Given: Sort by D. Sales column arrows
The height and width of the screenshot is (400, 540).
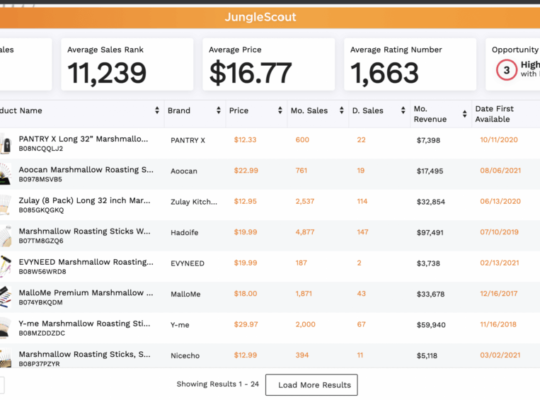Looking at the screenshot, I should (x=403, y=110).
